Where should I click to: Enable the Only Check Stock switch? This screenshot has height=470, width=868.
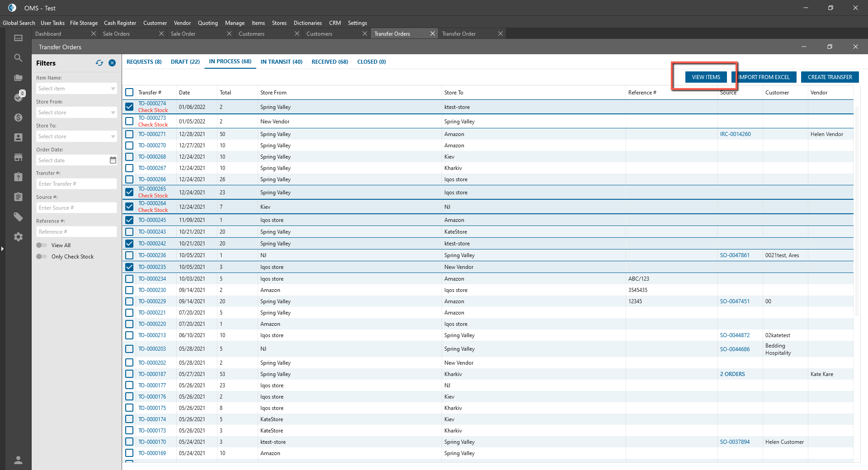[42, 257]
